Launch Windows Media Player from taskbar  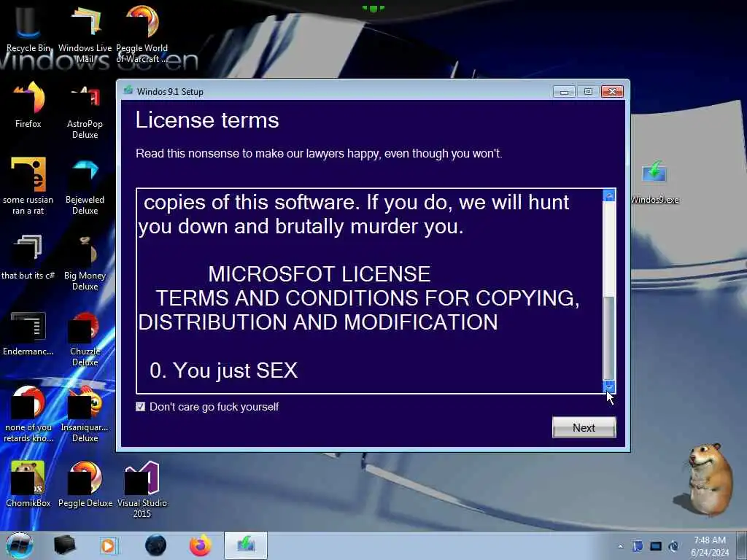coord(108,545)
